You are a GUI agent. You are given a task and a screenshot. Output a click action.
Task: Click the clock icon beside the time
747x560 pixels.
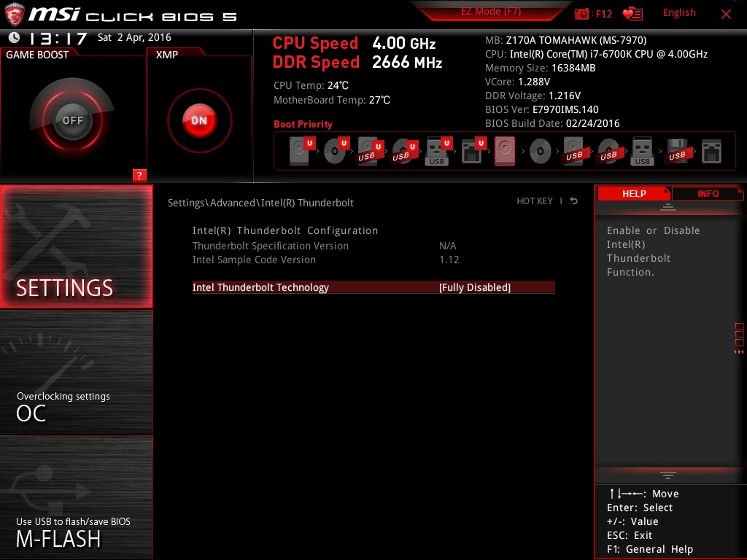click(x=15, y=37)
